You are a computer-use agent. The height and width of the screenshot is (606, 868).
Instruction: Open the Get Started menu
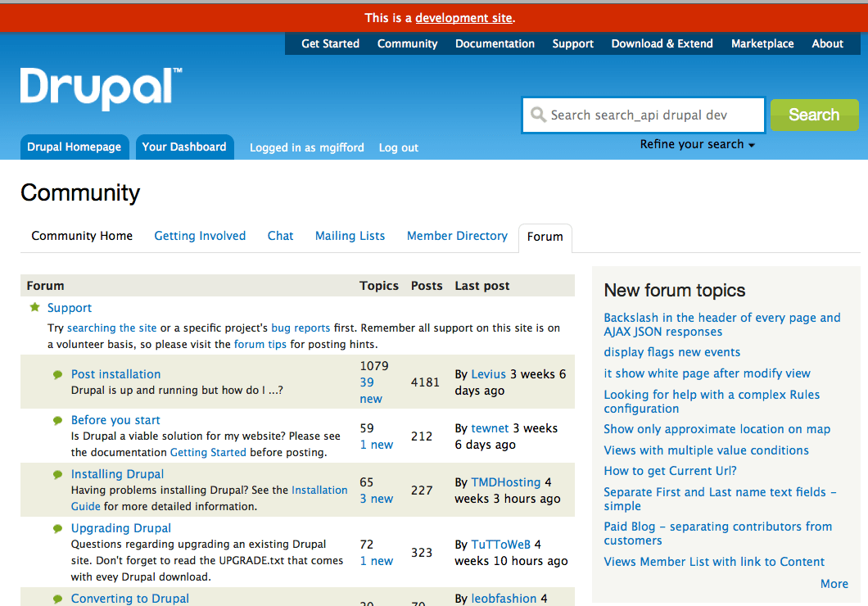tap(330, 43)
